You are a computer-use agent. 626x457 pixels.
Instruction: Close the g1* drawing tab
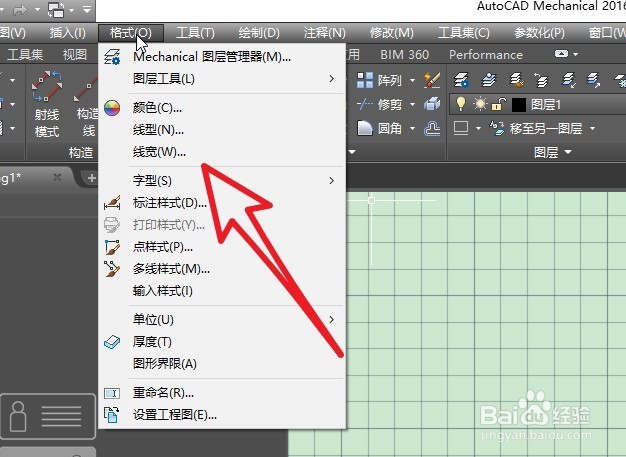point(57,177)
